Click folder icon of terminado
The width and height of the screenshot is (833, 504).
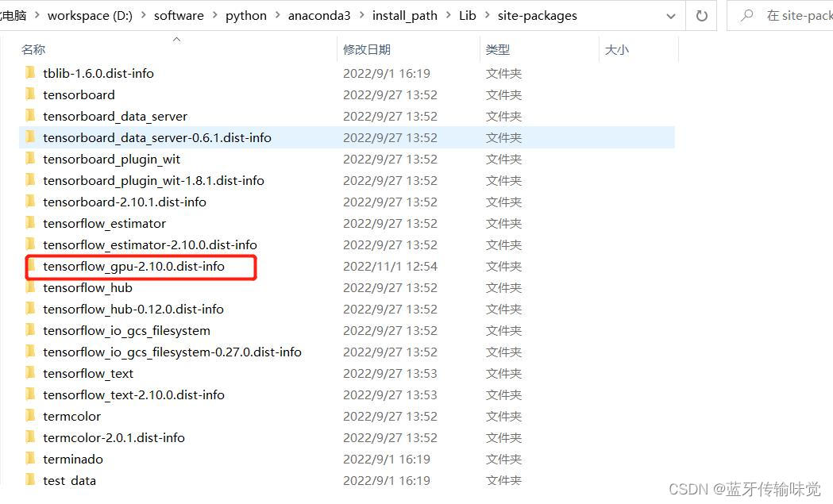click(x=30, y=459)
